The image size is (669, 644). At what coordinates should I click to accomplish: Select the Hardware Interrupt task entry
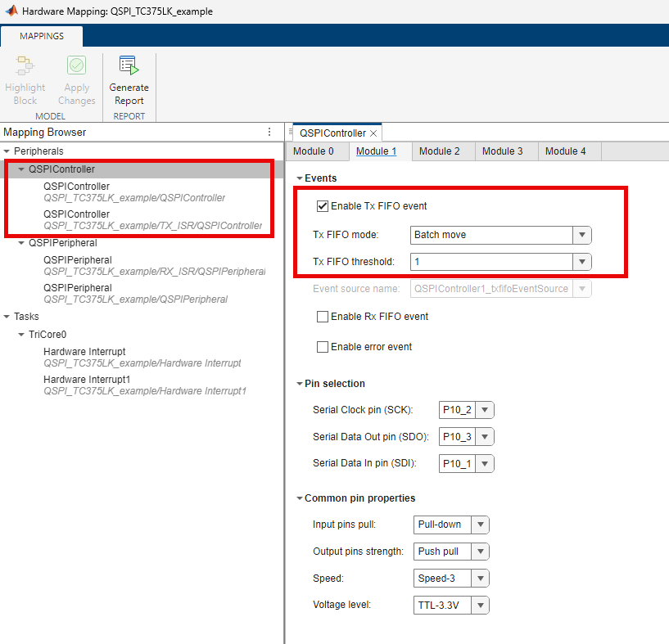142,358
